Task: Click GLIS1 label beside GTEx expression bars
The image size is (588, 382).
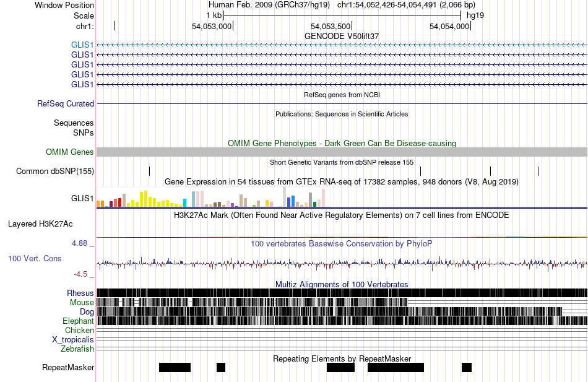Action: pos(82,198)
